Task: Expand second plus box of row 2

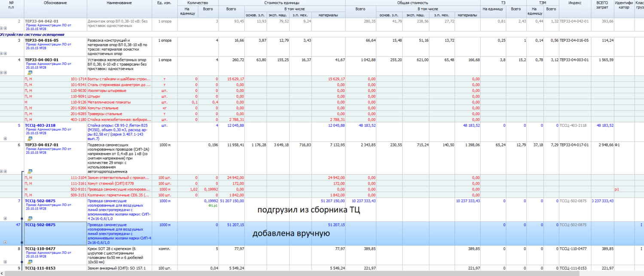Action: [5, 28]
